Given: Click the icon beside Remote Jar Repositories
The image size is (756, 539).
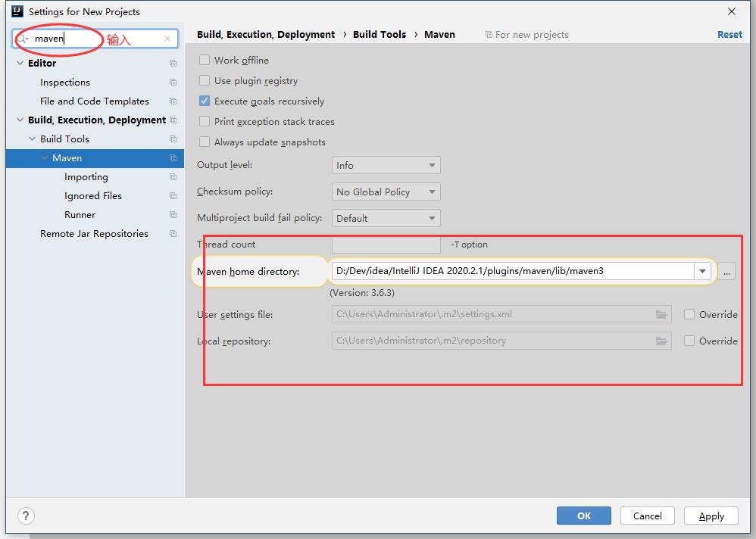Looking at the screenshot, I should [x=173, y=234].
